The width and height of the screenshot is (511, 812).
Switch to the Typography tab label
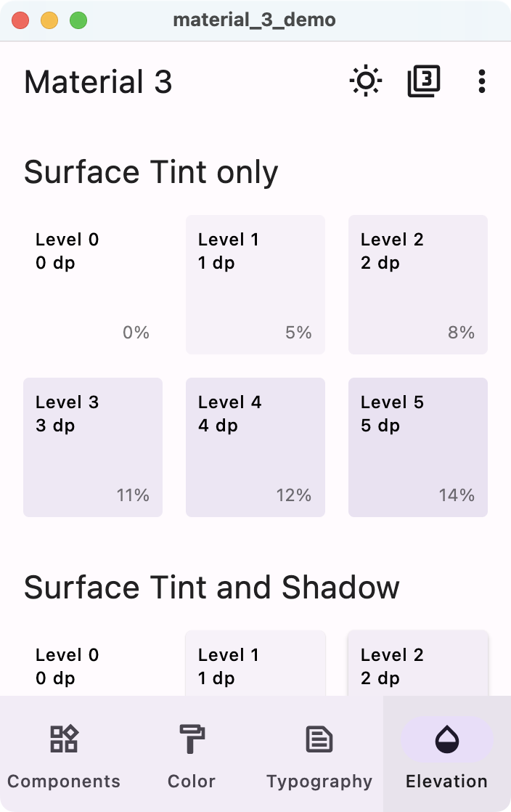pos(319,781)
